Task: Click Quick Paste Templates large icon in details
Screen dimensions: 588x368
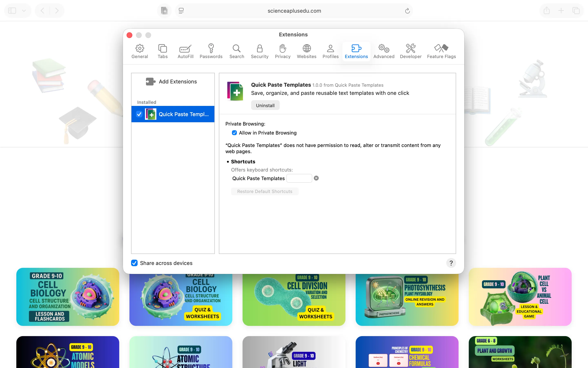Action: (235, 91)
